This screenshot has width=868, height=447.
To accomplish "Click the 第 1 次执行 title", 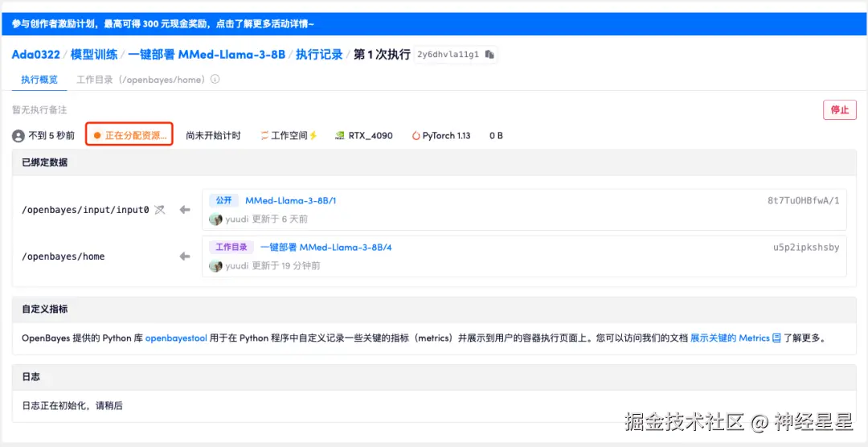I will click(x=382, y=55).
